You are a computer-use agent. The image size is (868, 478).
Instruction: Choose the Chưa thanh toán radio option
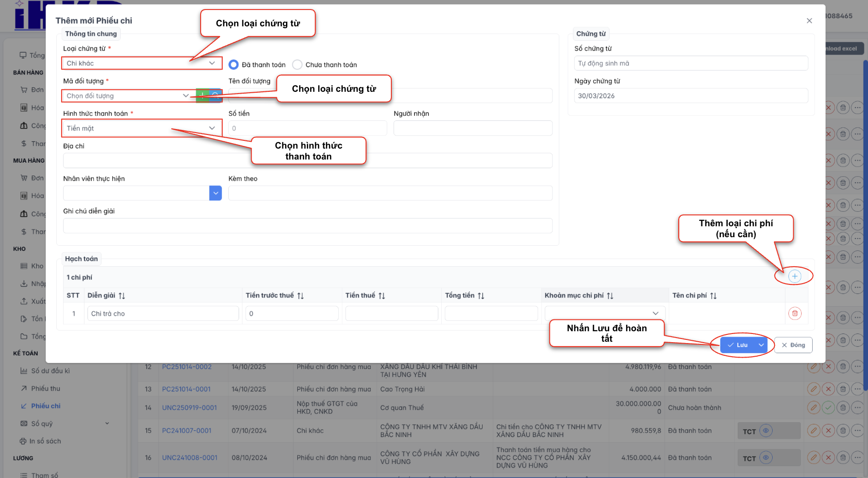tap(297, 65)
